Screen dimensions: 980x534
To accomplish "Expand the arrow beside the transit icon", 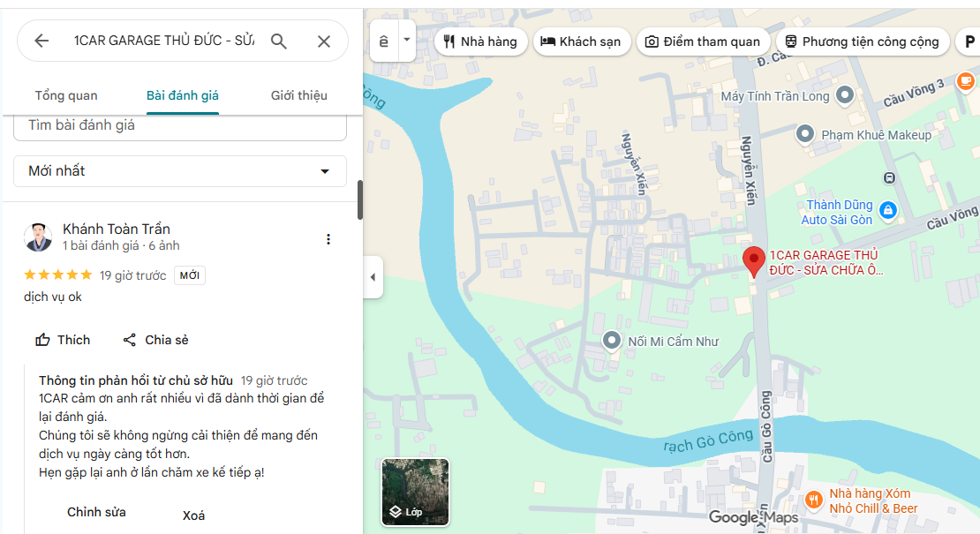I will tap(407, 40).
